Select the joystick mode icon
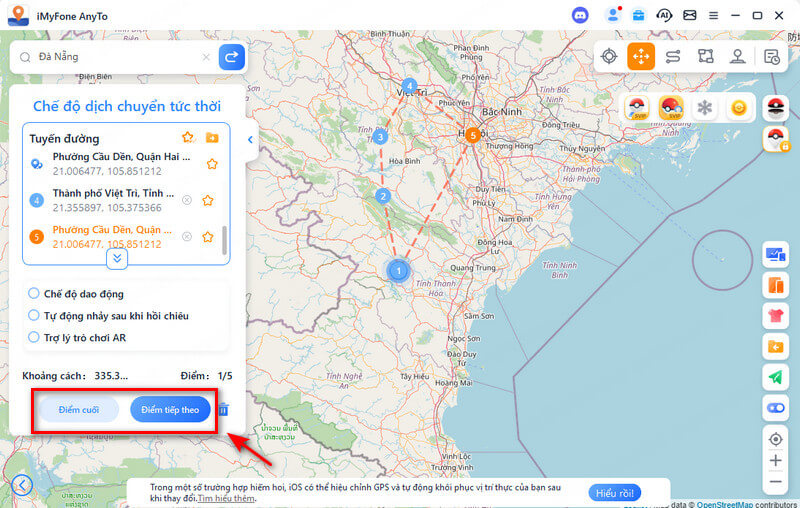This screenshot has height=508, width=800. [x=737, y=57]
